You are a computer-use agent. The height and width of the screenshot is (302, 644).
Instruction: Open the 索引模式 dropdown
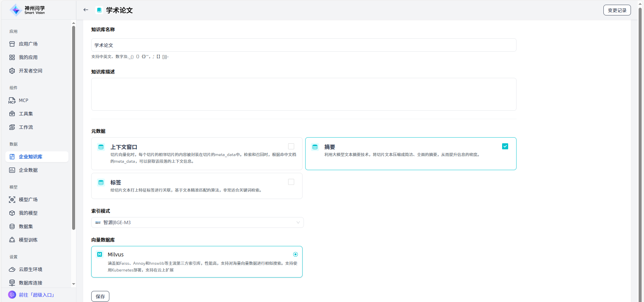(197, 222)
